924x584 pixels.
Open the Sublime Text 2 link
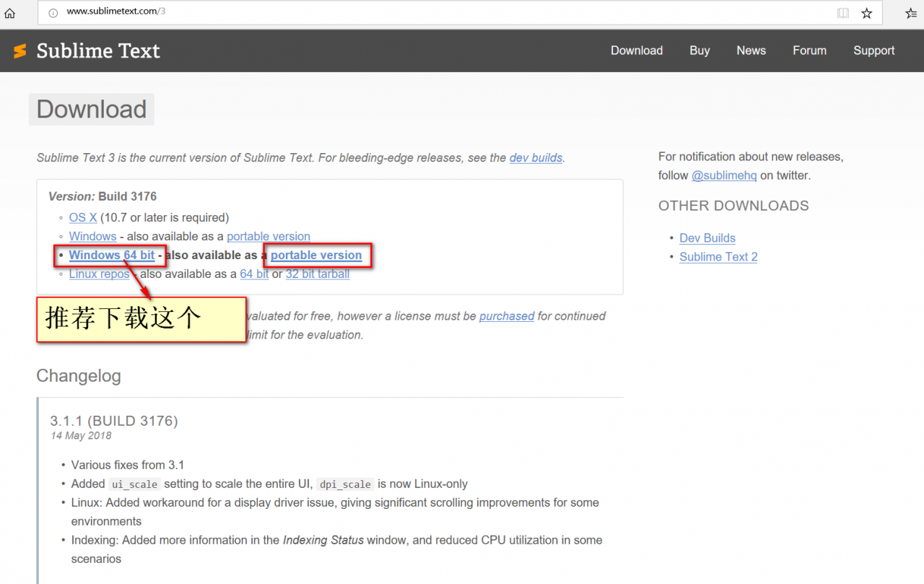[718, 257]
